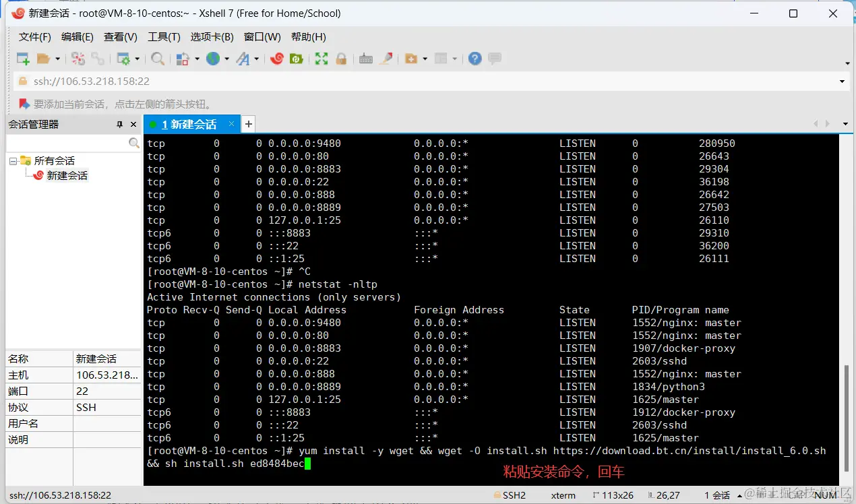This screenshot has width=856, height=504.
Task: Open the 工具(T) menu
Action: click(164, 36)
